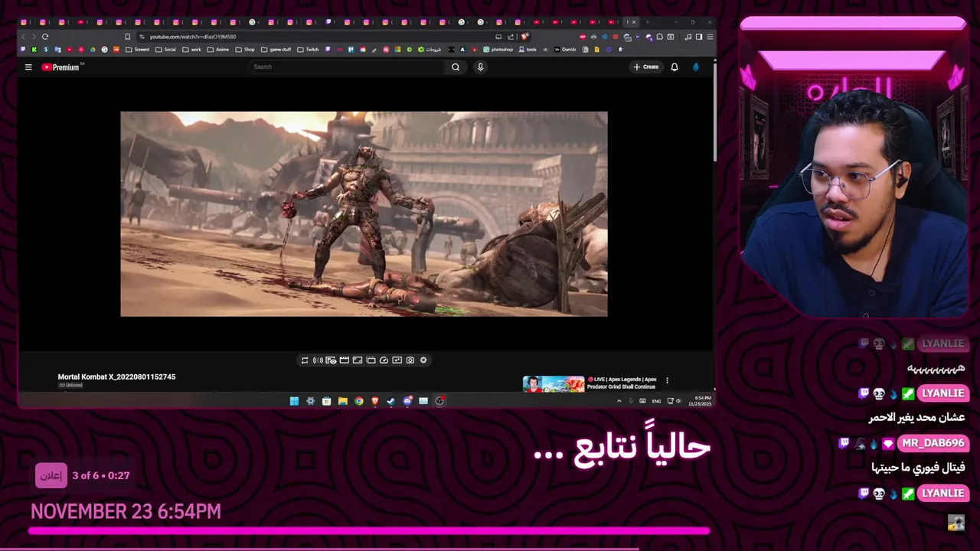Expand the tools bookmarks folder
This screenshot has height=551, width=980.
(528, 50)
